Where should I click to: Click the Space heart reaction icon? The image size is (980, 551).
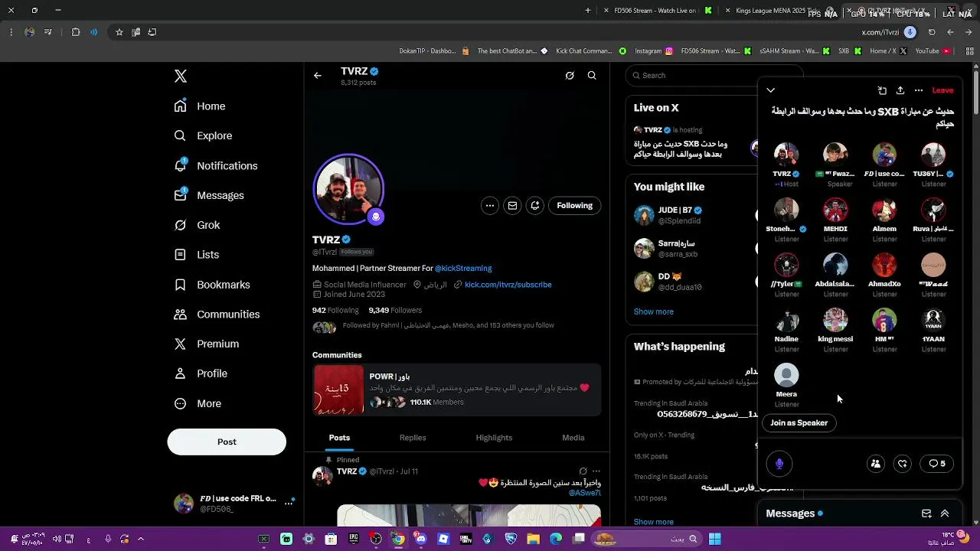point(903,464)
